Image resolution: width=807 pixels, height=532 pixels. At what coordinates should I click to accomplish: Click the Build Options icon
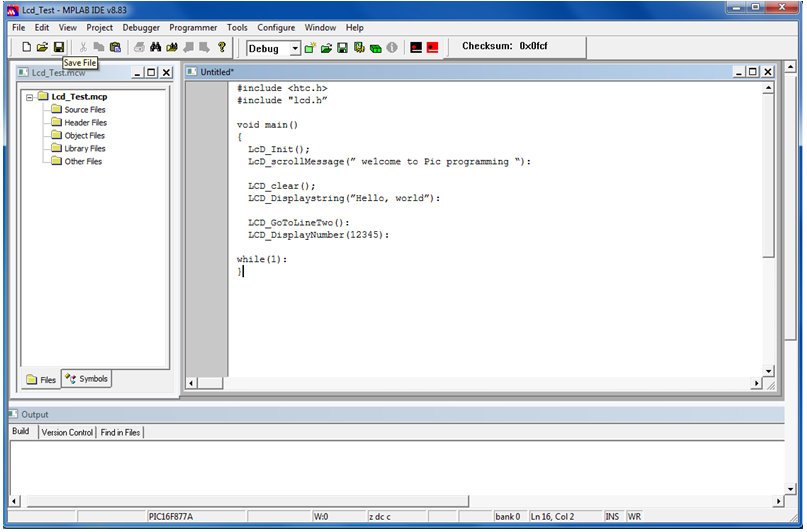pos(359,48)
